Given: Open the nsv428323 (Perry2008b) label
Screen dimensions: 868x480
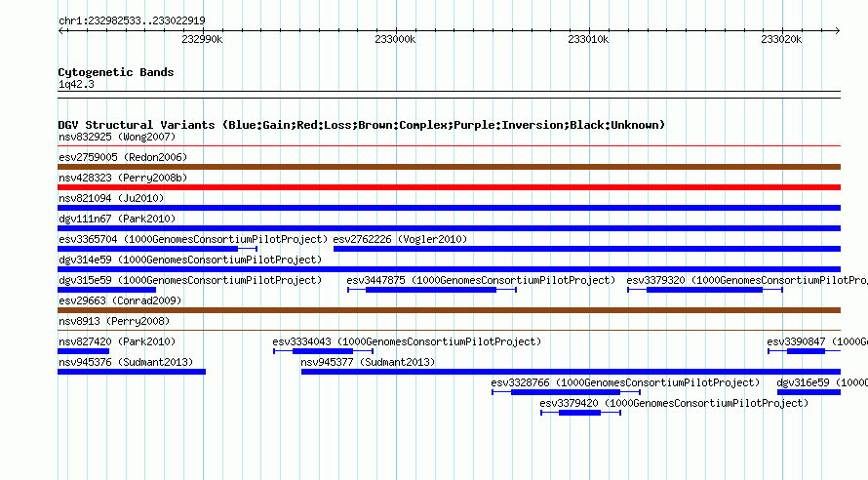Looking at the screenshot, I should tap(123, 178).
